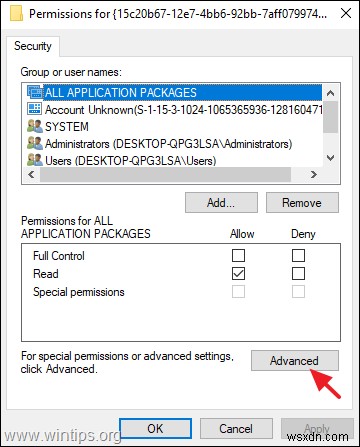Select ALL APPLICATION PACKAGES in the list
The width and height of the screenshot is (360, 447).
[173, 93]
